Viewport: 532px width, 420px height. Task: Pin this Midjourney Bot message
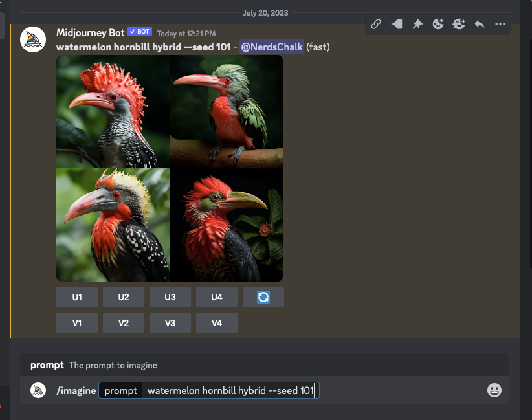click(417, 24)
